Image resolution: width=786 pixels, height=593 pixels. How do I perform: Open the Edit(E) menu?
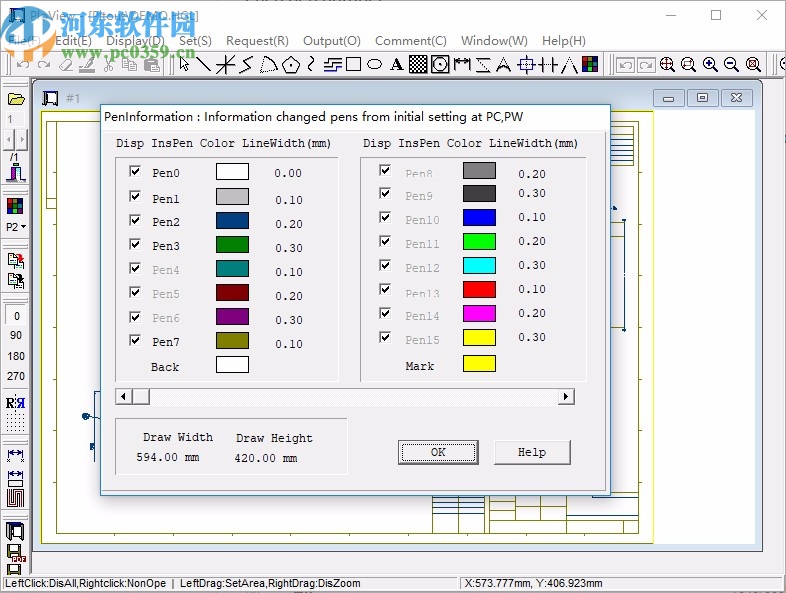click(x=73, y=41)
